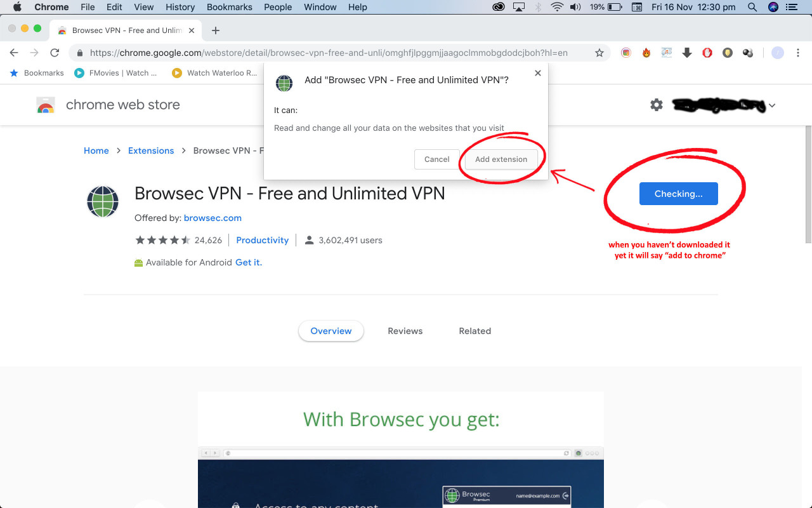Click the red stop-hand adblock extension
Image resolution: width=812 pixels, height=508 pixels.
tap(707, 53)
